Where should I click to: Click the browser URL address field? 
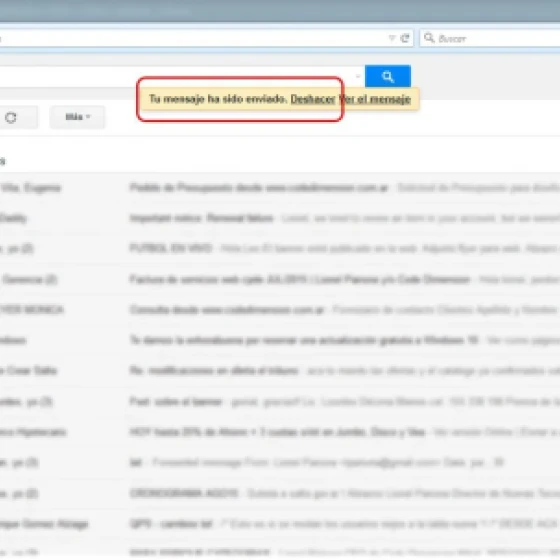pyautogui.click(x=193, y=38)
